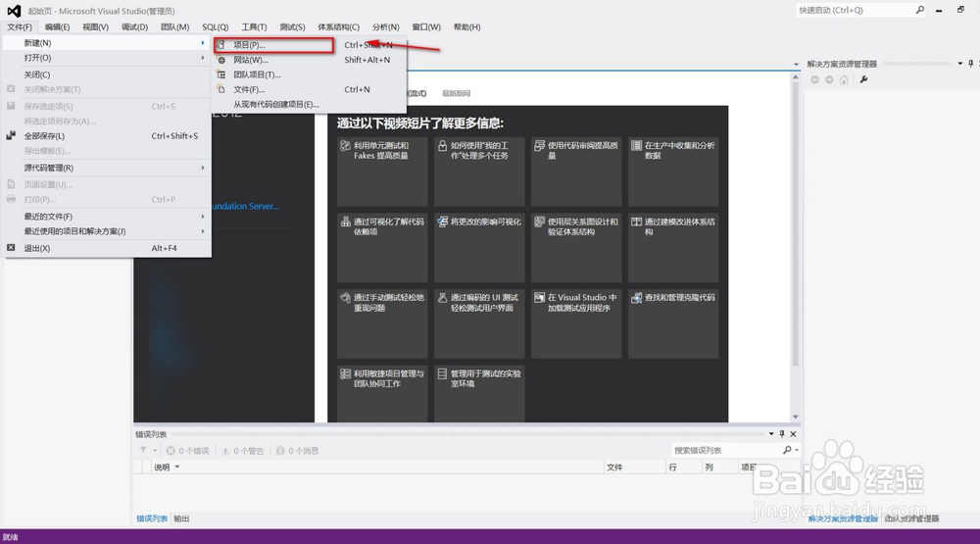Click the 文件(F) new file icon
This screenshot has height=544, width=980.
220,89
